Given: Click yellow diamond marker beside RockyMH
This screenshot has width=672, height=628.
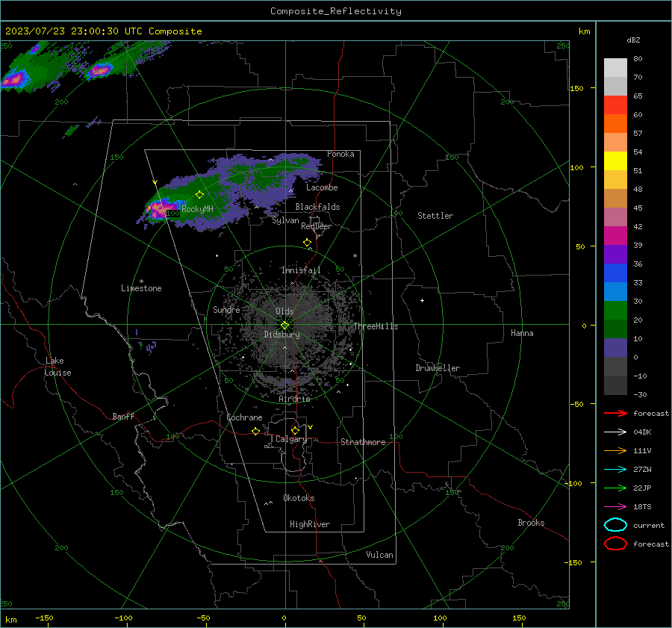Looking at the screenshot, I should coord(199,195).
